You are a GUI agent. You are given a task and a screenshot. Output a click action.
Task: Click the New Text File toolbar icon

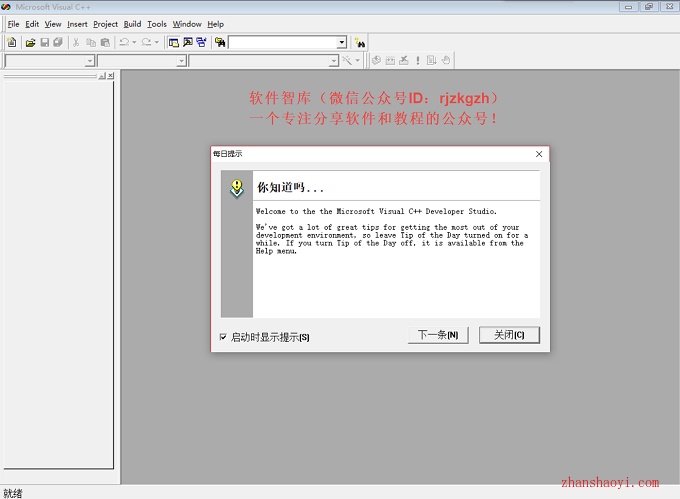[x=12, y=42]
